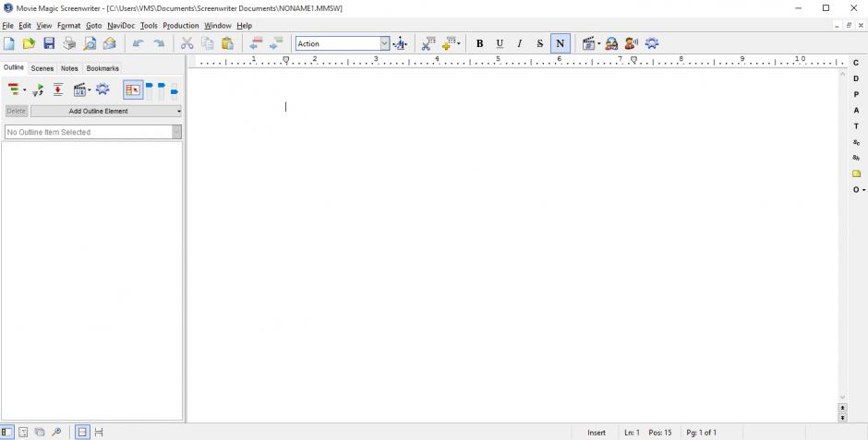This screenshot has width=868, height=440.
Task: Click the first blue outline level slider
Action: click(x=149, y=90)
